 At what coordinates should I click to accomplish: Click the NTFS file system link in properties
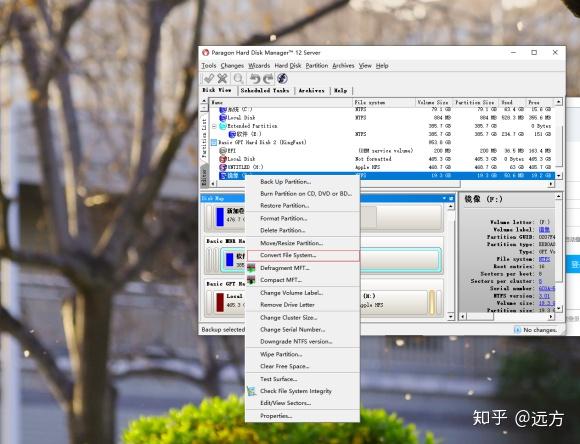tap(544, 259)
